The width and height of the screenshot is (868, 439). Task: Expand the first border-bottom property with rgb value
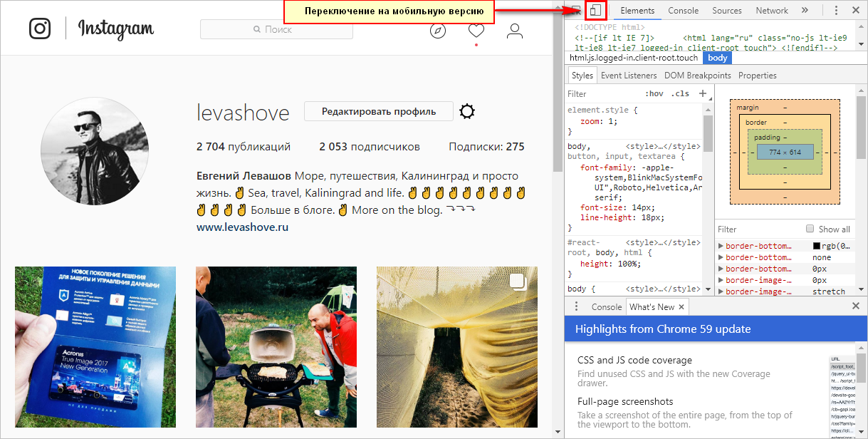tap(721, 246)
